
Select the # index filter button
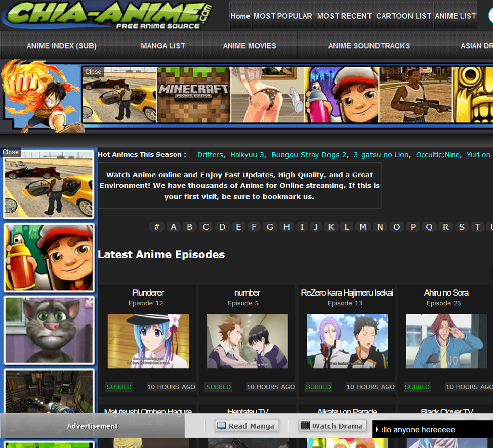157,227
